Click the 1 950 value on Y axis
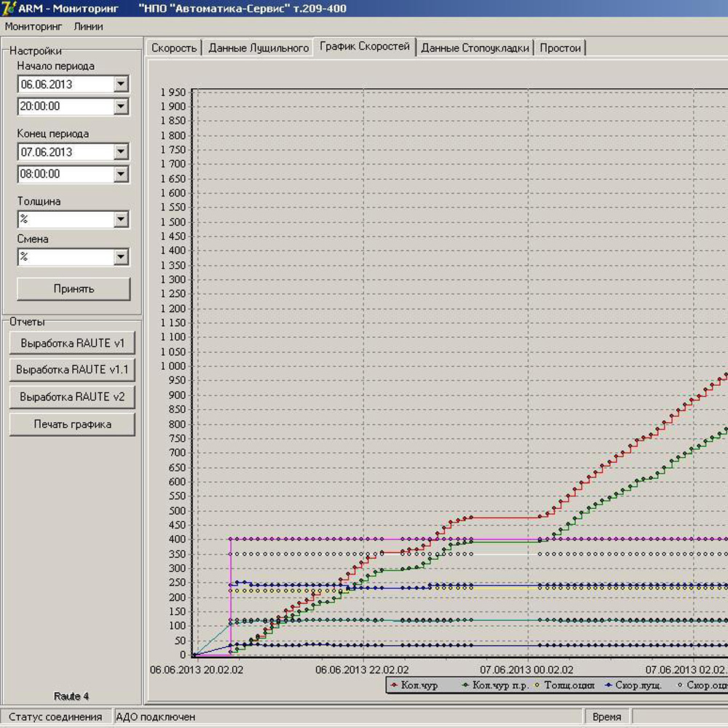The height and width of the screenshot is (728, 728). (x=173, y=92)
